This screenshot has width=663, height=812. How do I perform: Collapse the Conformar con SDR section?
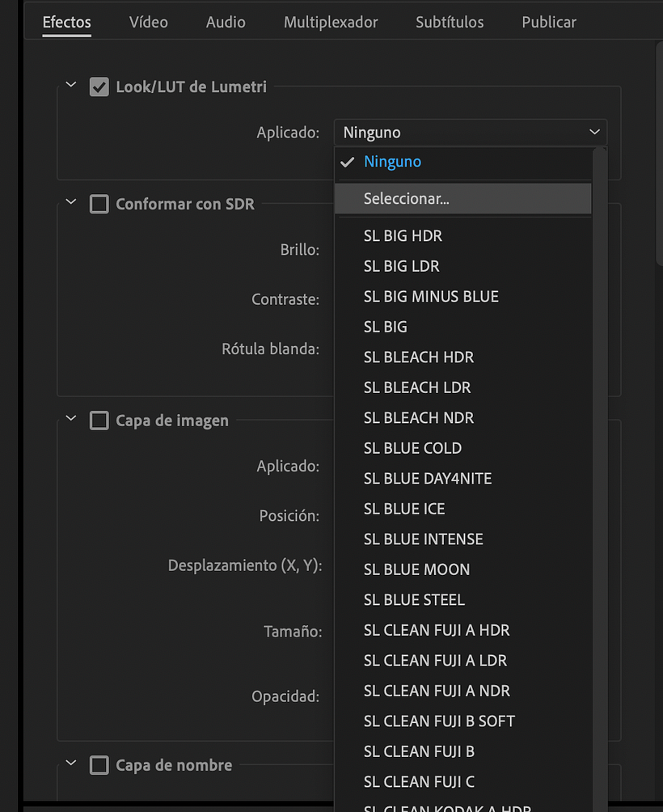click(x=71, y=201)
